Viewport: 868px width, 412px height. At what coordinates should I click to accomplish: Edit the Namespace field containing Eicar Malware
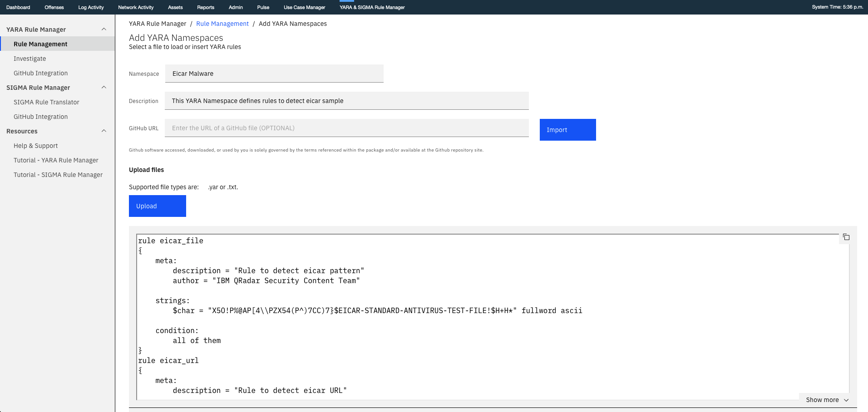tap(274, 73)
